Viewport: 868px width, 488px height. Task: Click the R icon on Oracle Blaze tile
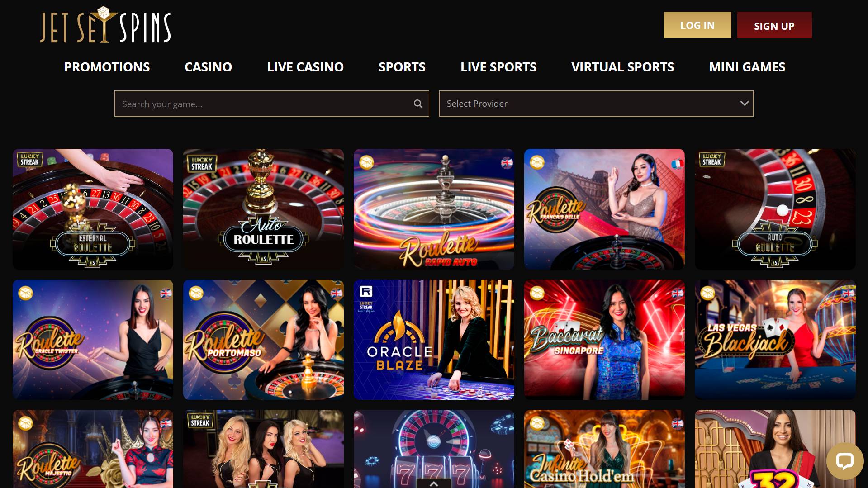pyautogui.click(x=366, y=291)
